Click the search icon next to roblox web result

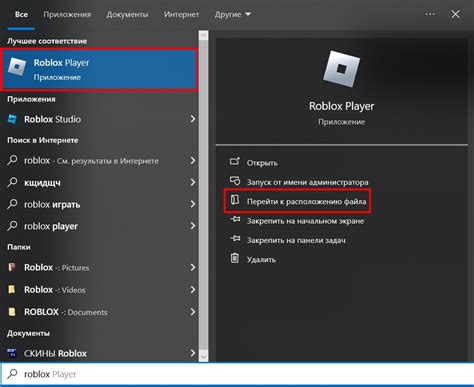[x=12, y=160]
